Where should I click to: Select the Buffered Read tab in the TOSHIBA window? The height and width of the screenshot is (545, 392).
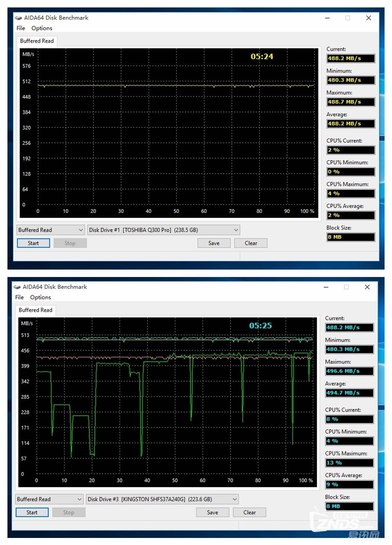(x=37, y=41)
